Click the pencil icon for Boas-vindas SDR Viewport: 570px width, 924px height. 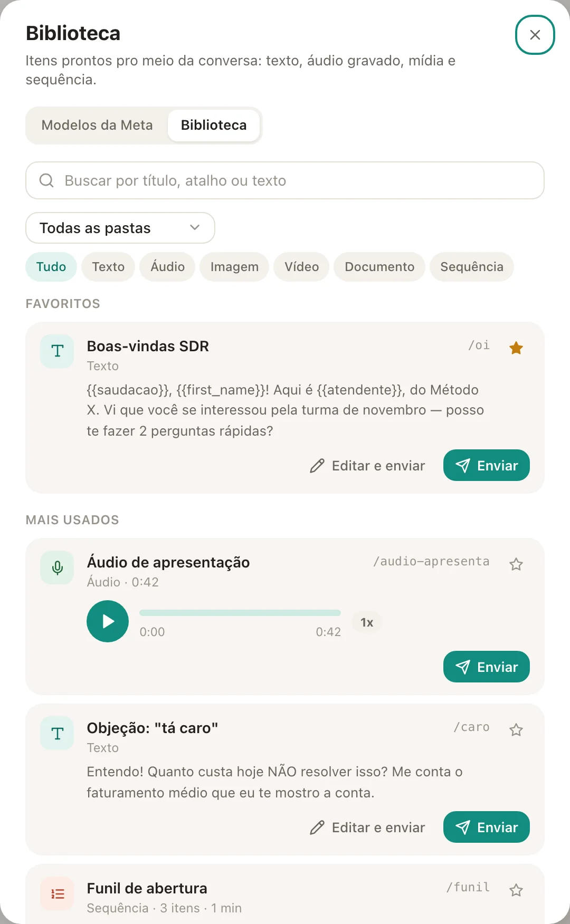click(317, 466)
